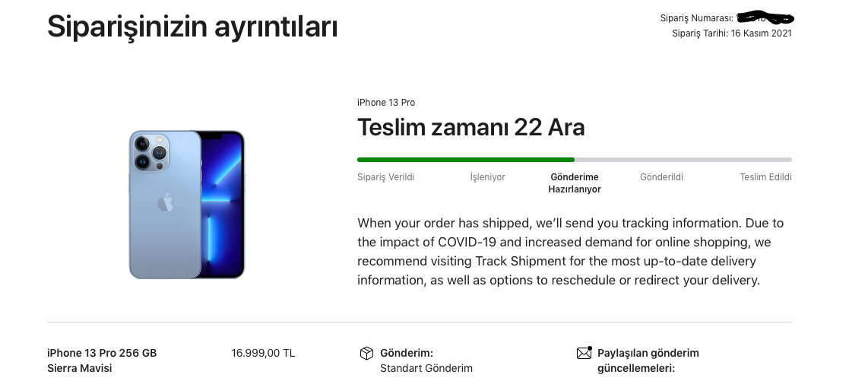Click the iPhone 13 Pro 256 GB product name
868x378 pixels.
coord(102,353)
